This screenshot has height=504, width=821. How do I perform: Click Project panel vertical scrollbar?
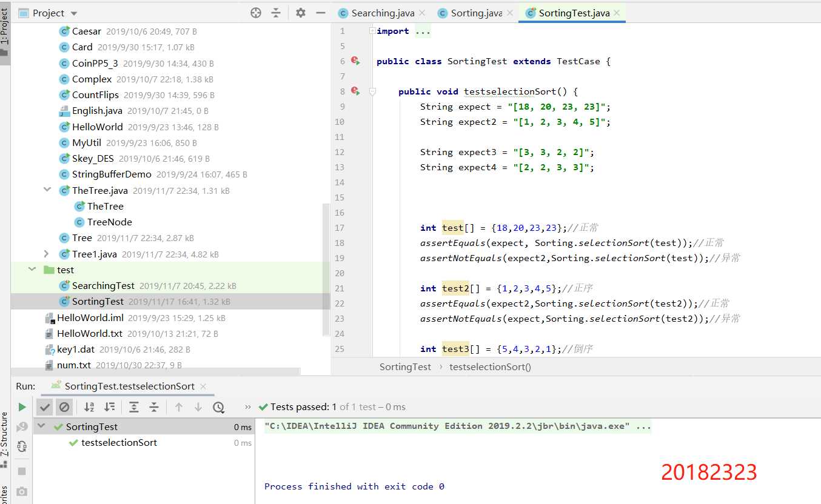326,270
